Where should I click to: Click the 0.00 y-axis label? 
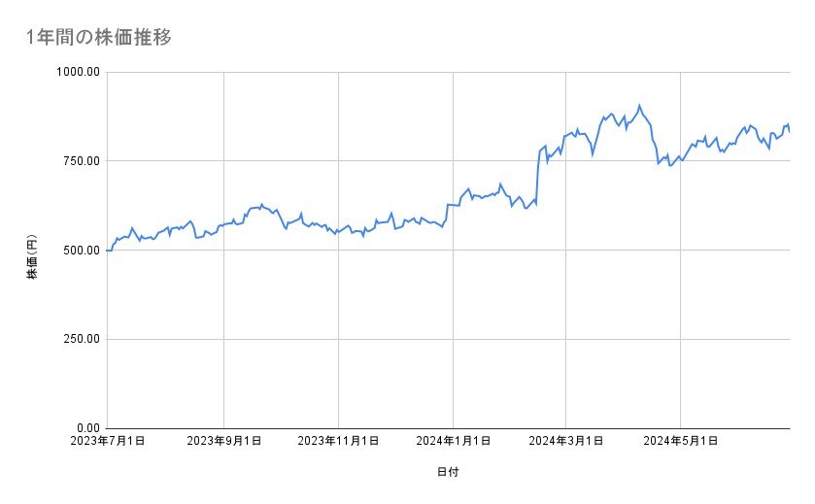[x=86, y=428]
